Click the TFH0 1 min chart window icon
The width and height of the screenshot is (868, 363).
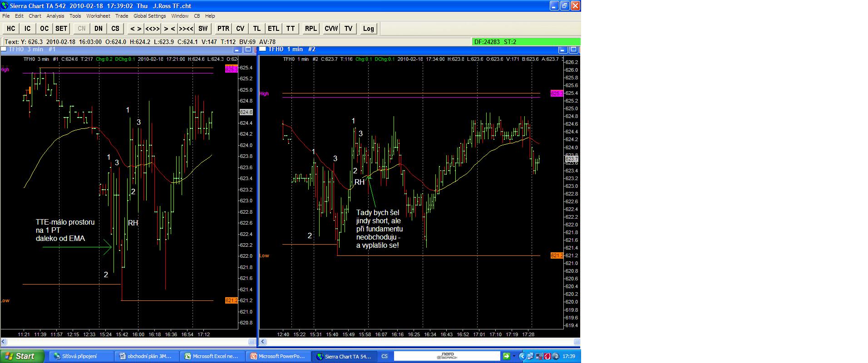pyautogui.click(x=263, y=49)
